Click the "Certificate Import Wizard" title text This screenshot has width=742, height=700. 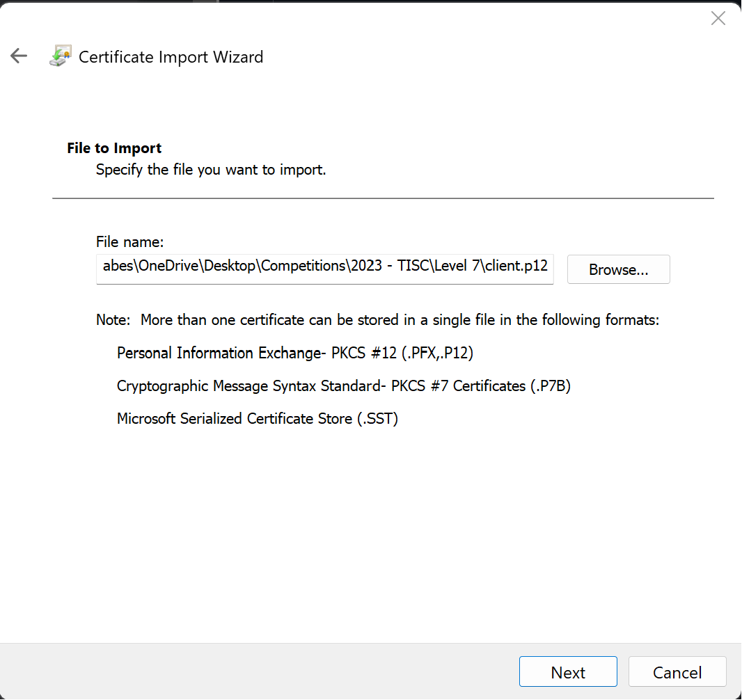pos(171,57)
